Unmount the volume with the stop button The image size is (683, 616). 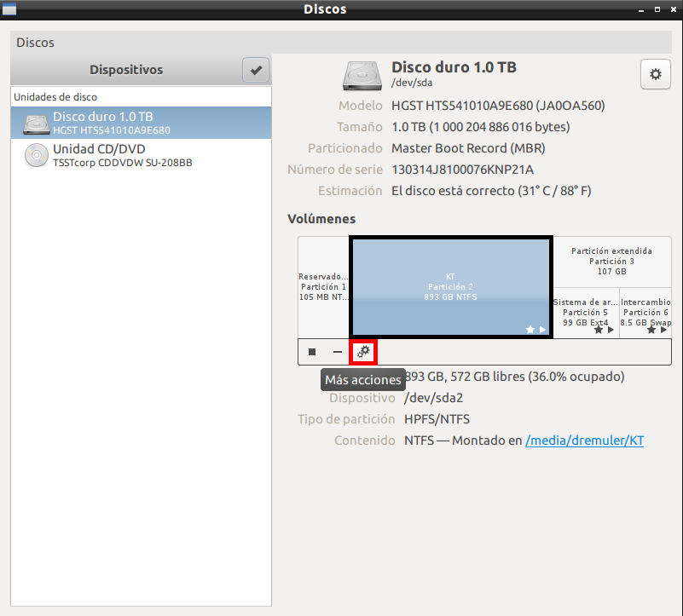point(312,352)
